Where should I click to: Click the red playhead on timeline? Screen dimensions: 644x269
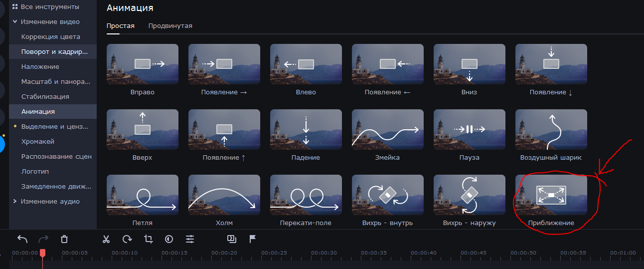coord(42,254)
